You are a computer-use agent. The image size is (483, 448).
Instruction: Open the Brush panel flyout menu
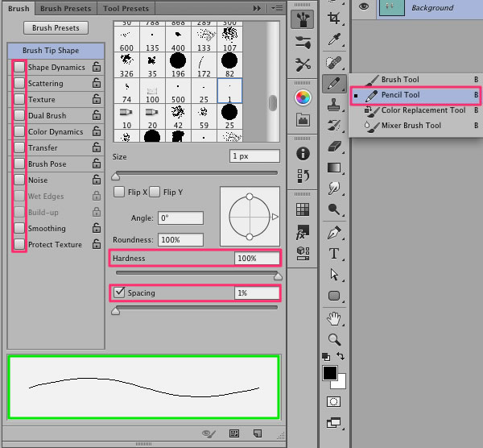(277, 8)
